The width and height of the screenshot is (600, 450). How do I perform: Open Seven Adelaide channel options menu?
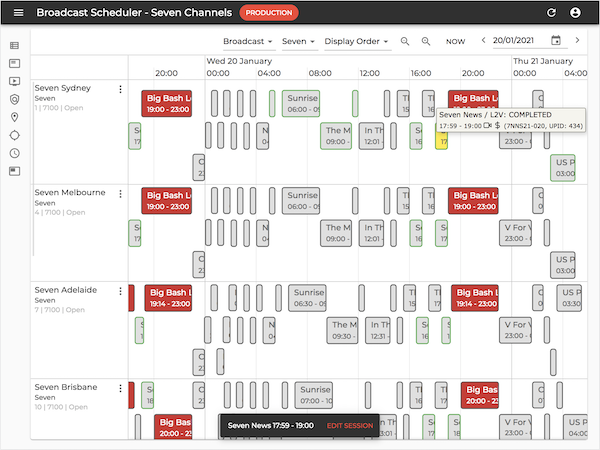(120, 291)
